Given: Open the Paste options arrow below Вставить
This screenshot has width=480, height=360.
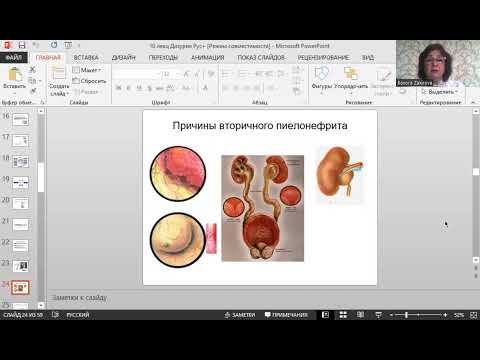Looking at the screenshot, I should click(15, 93).
